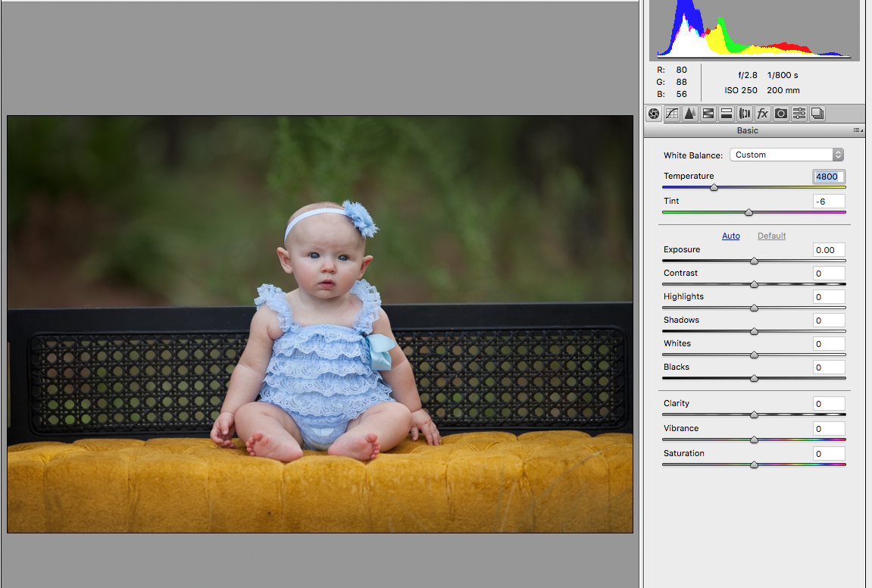Click the 'f/2.8' aperture readout
This screenshot has width=872, height=588.
(748, 75)
